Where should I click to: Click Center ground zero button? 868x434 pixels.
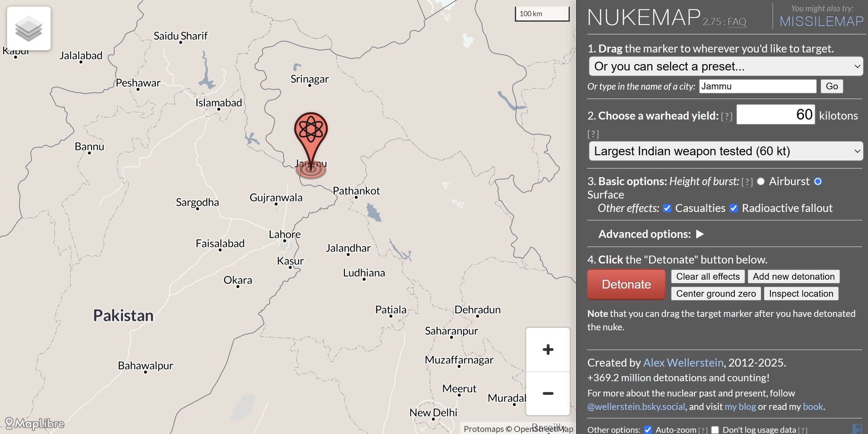[716, 294]
